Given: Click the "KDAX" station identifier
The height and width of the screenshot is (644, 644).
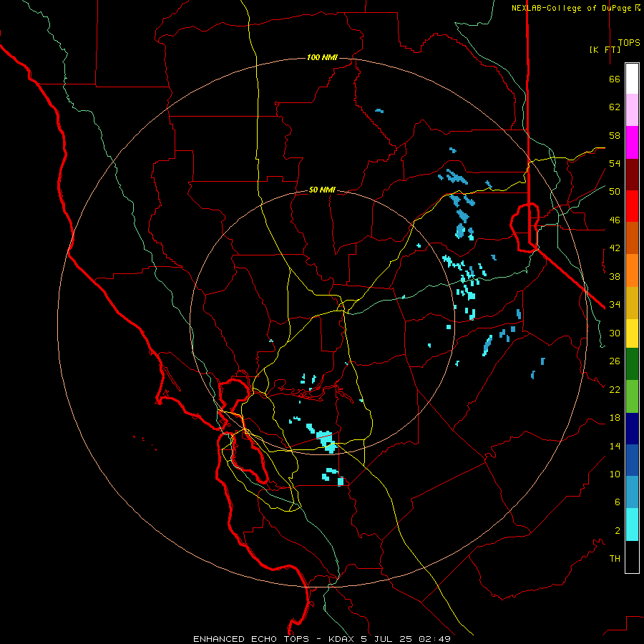Looking at the screenshot, I should [342, 639].
